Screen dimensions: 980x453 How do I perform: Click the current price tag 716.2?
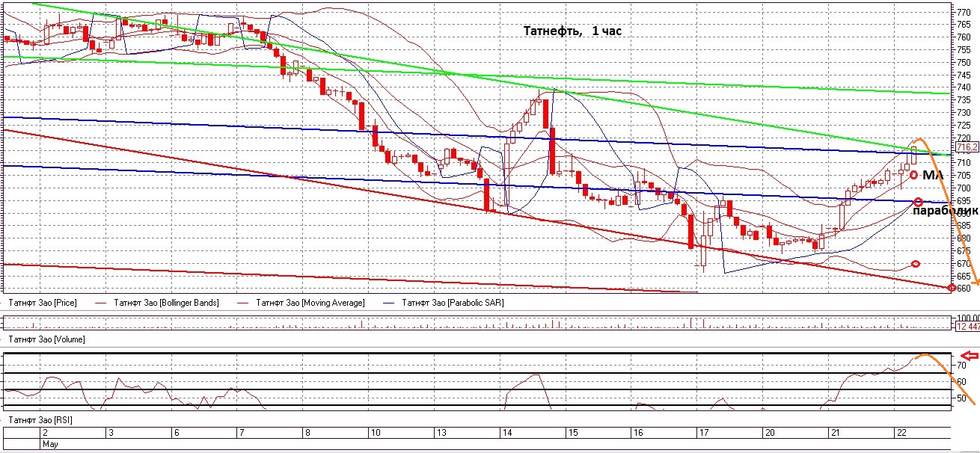point(967,148)
